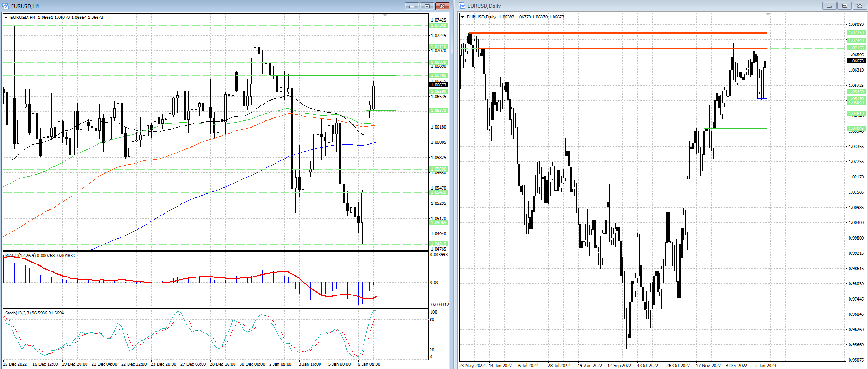Click the green 1.05420 level label
The image size is (868, 369).
pos(438,192)
